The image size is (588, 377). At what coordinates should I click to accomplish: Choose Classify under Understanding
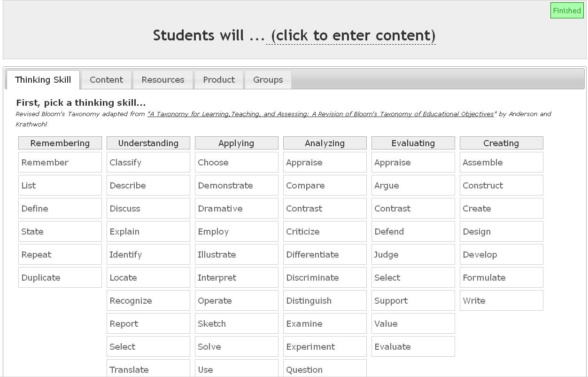[x=148, y=162]
